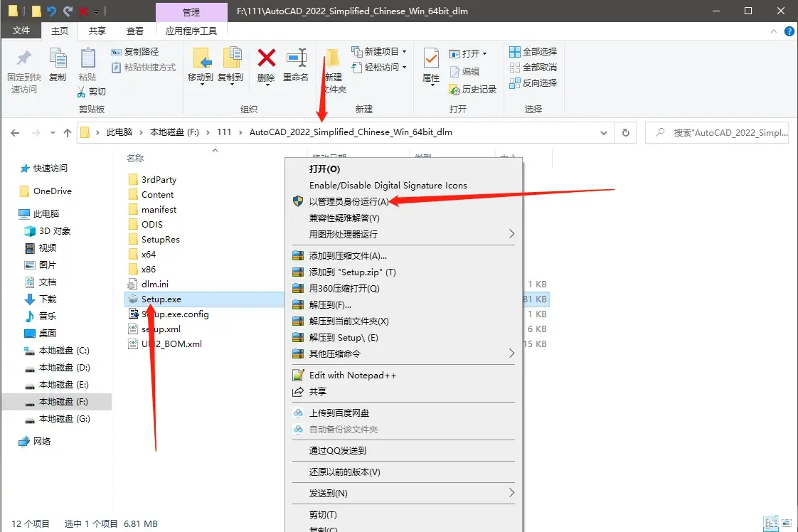
Task: Open the 文件 (File) ribbon tab
Action: click(21, 31)
